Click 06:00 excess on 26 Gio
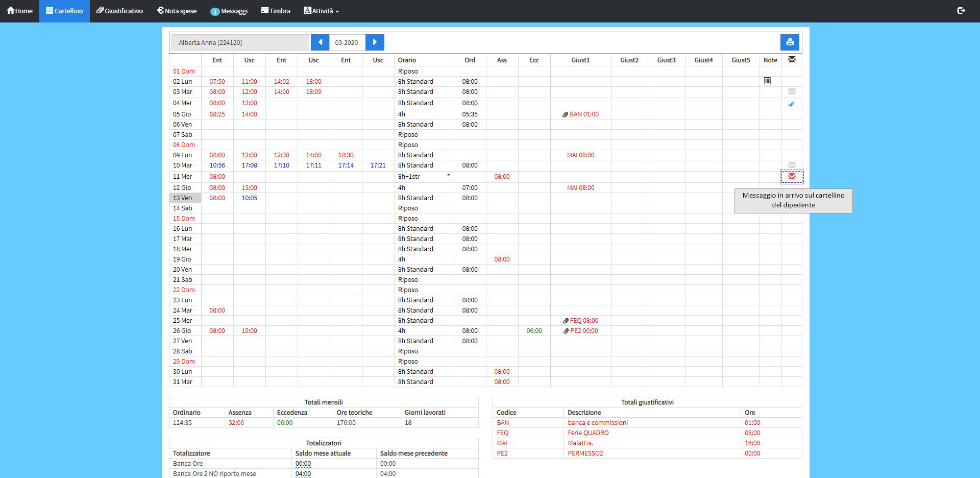Screen dimensions: 980x478 click(534, 331)
